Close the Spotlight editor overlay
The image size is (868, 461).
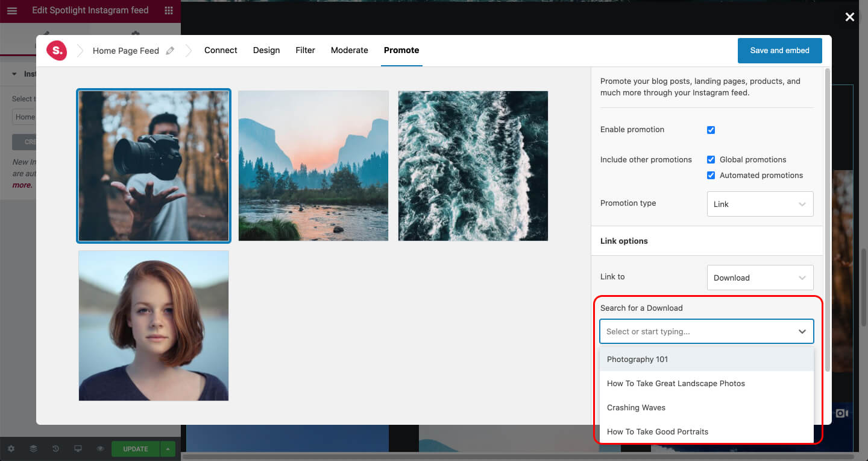coord(850,17)
